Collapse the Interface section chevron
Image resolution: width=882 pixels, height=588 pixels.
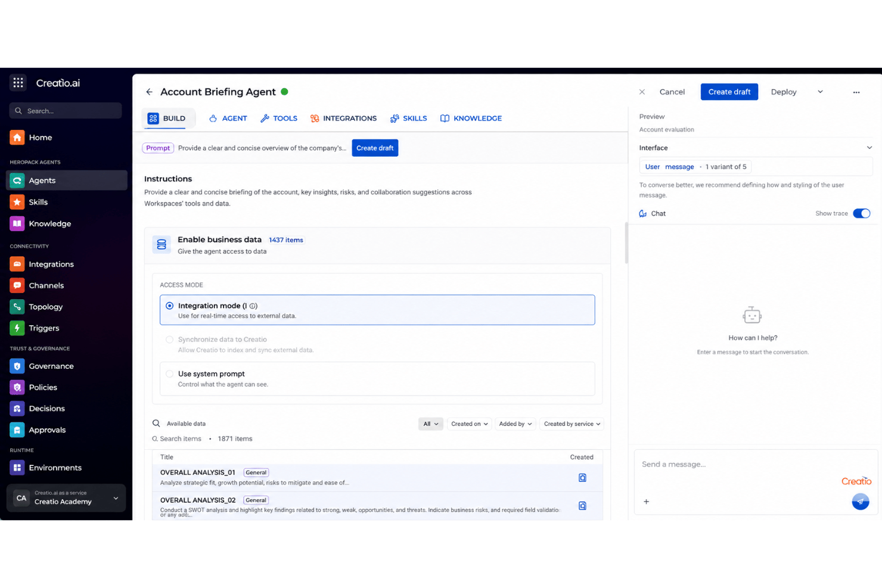(869, 148)
